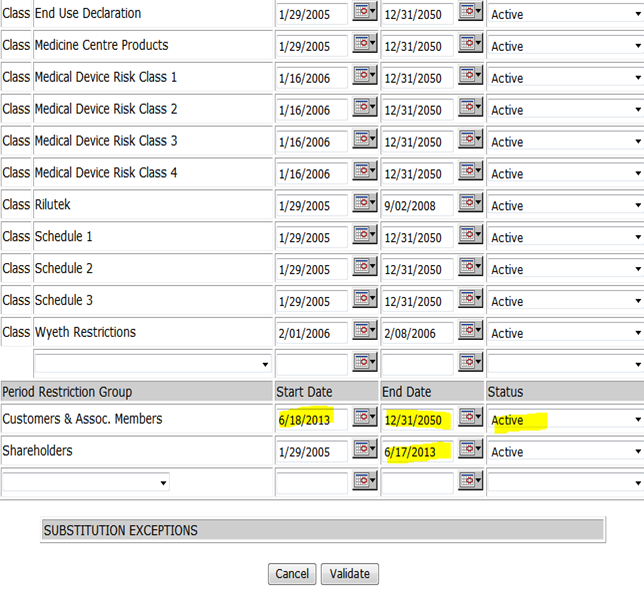Expand status dropdown for Rilutek class

(566, 205)
